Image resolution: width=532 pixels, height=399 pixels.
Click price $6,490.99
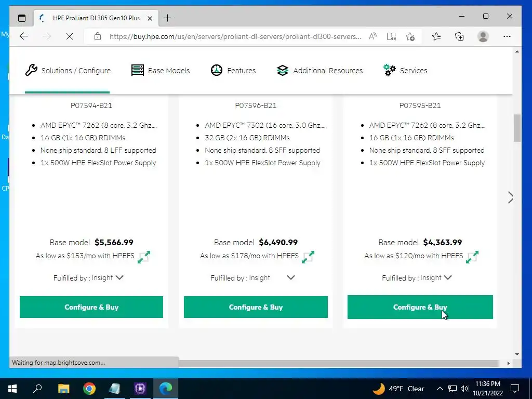[278, 242]
